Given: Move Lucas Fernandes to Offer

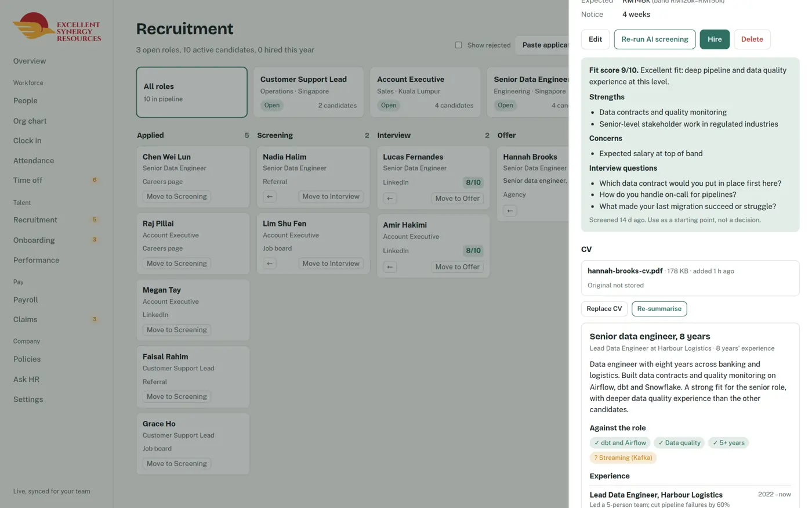Looking at the screenshot, I should coord(458,199).
